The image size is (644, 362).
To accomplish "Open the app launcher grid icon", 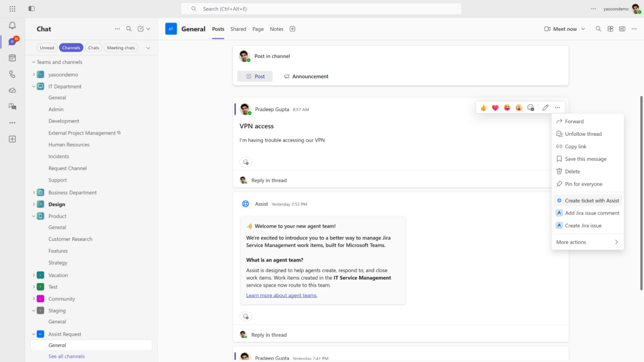I will click(x=13, y=9).
